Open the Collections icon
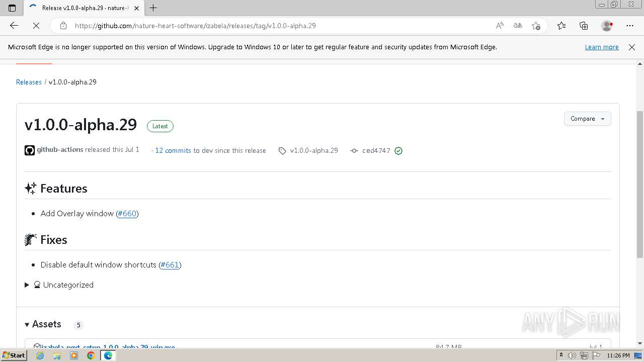The image size is (644, 362). (584, 26)
